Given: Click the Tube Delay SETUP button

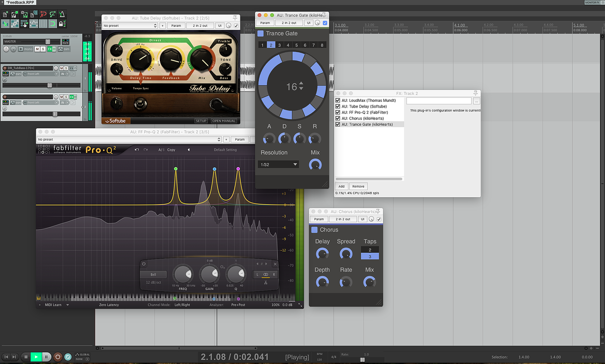Looking at the screenshot, I should tap(201, 121).
